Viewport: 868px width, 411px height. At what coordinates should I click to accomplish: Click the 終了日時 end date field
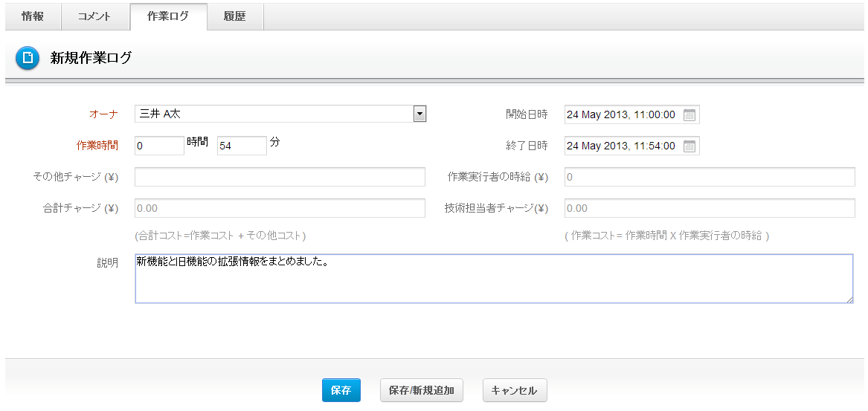coord(622,146)
